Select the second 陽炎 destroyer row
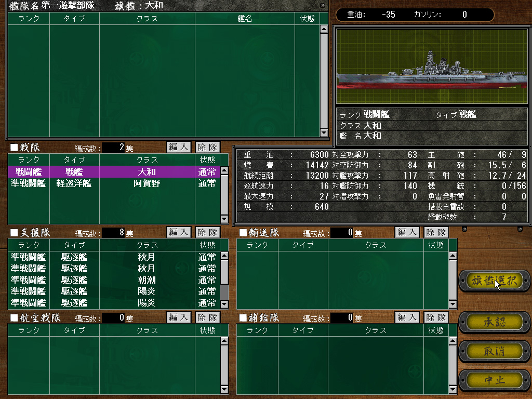This screenshot has width=532, height=399. click(x=114, y=303)
